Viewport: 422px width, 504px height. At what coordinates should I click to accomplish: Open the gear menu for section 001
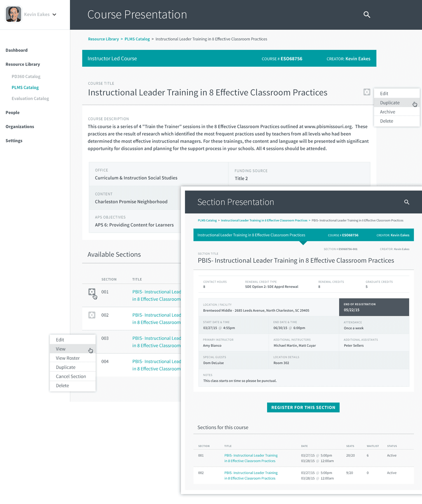(92, 292)
